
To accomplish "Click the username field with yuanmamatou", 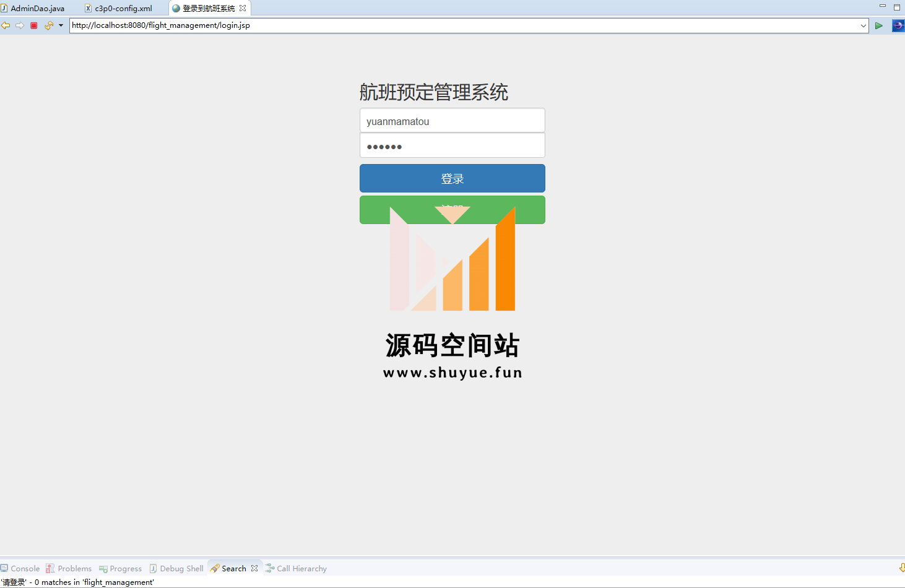I will pos(452,121).
